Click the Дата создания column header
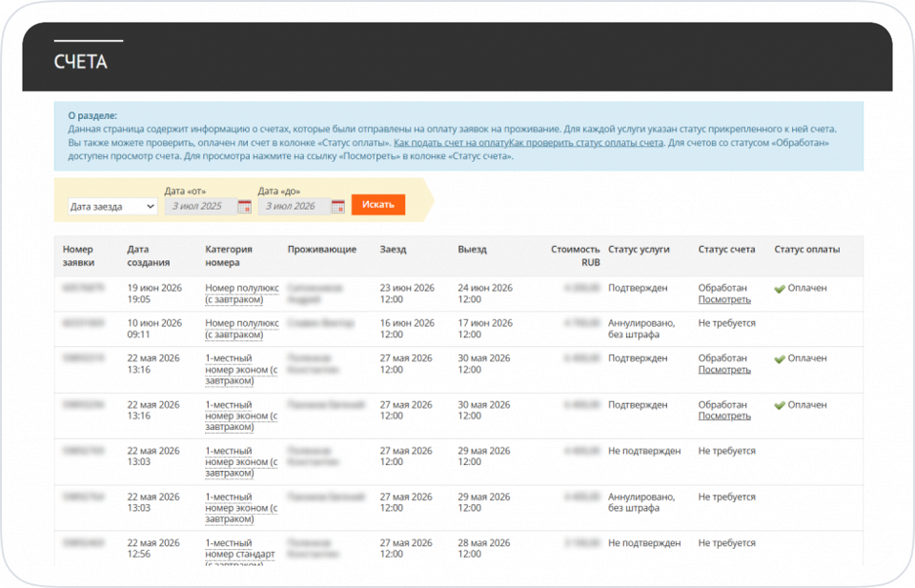 coord(149,256)
